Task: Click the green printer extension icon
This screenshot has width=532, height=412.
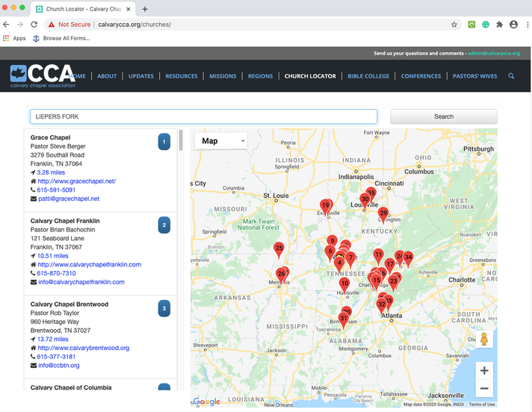Action: point(471,25)
